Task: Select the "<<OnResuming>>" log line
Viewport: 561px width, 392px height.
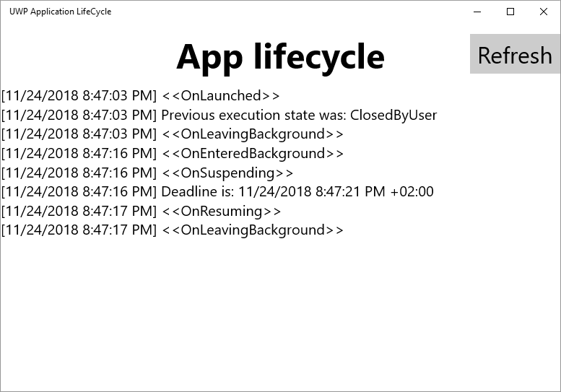Action: click(x=141, y=211)
